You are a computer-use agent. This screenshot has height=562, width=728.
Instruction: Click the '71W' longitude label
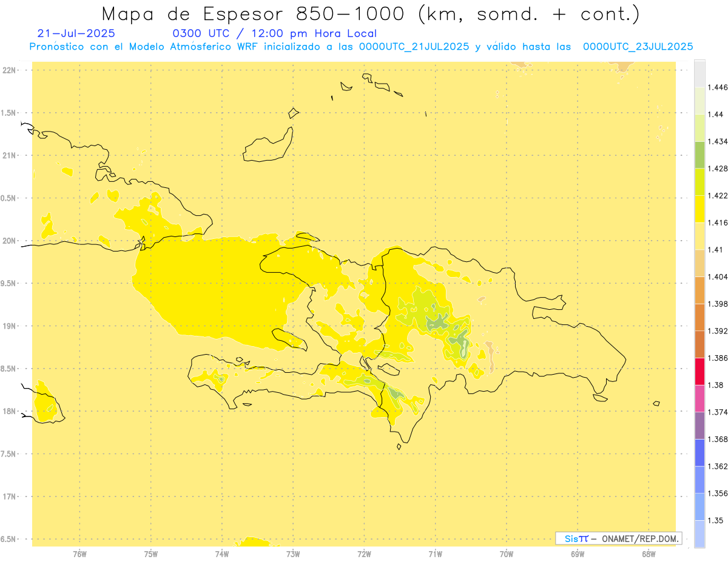436,554
